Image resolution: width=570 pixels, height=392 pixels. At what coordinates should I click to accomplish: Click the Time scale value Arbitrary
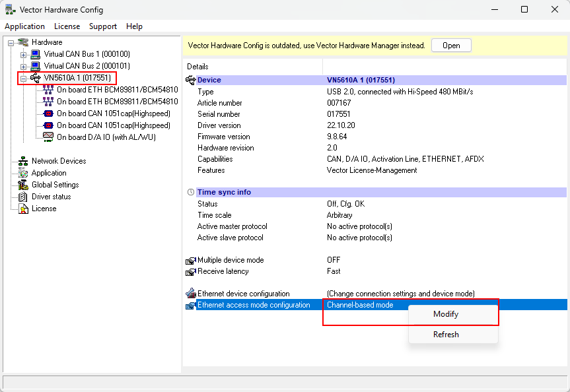click(339, 215)
